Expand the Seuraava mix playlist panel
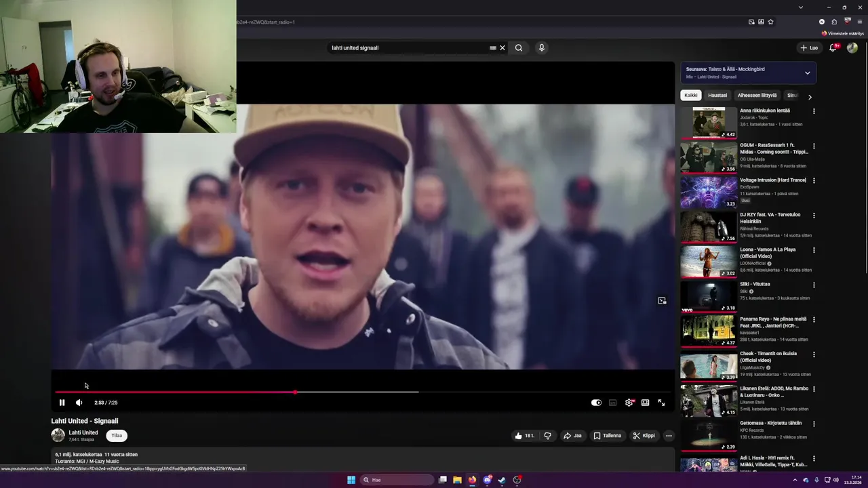Screen dimensions: 868x488 [807, 73]
